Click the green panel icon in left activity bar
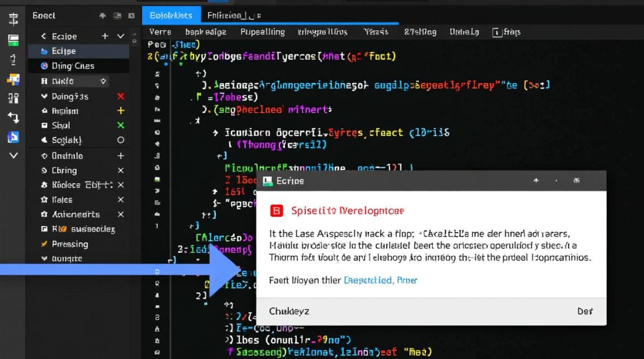The width and height of the screenshot is (644, 359). point(13,40)
